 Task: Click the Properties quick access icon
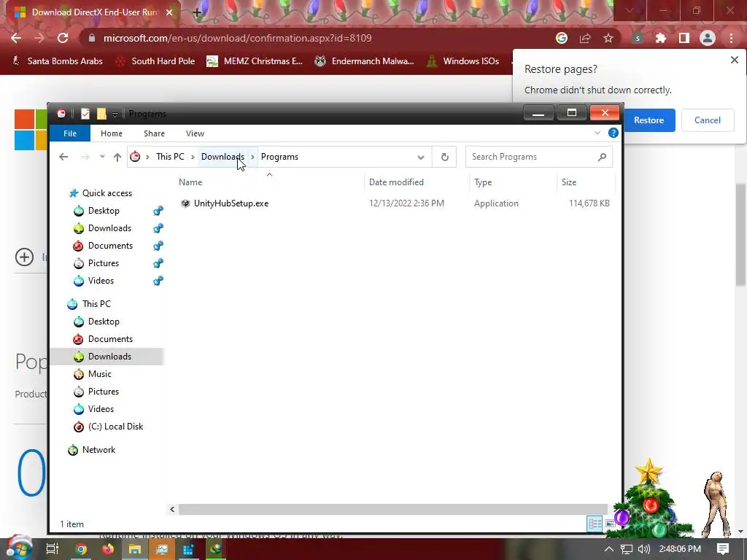(x=85, y=114)
